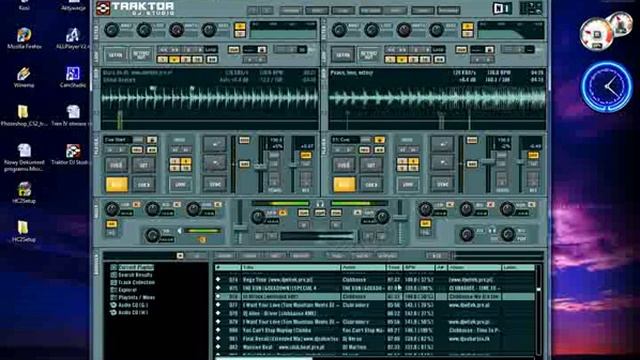
Task: Open the Nowy Dokument desktop file
Action: click(24, 158)
